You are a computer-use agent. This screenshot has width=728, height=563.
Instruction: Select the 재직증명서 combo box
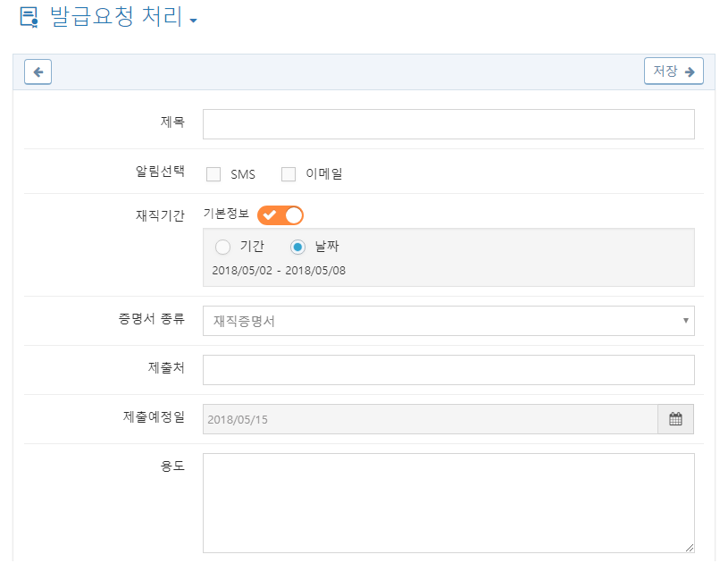point(448,321)
